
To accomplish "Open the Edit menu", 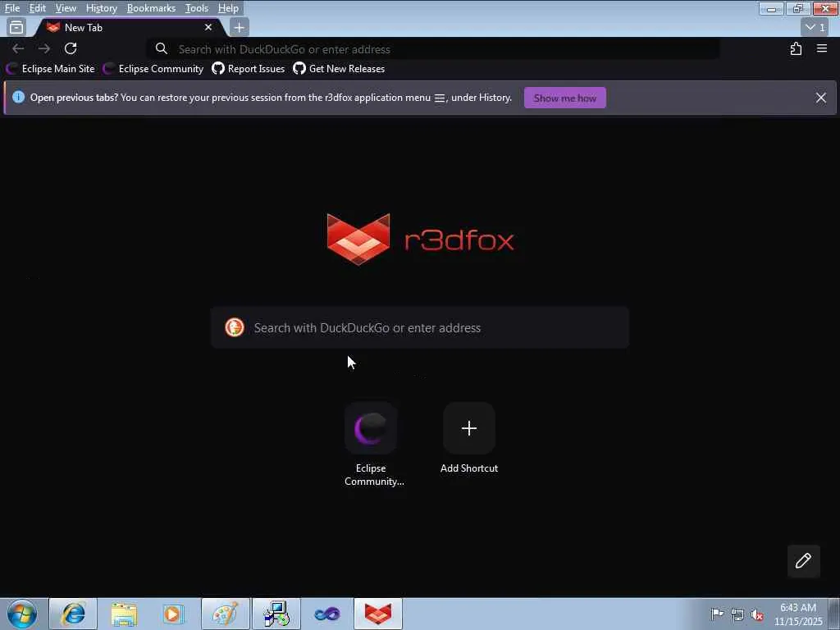I will (x=37, y=8).
